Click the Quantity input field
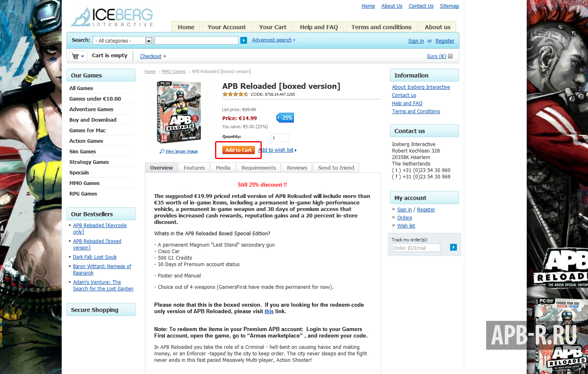 click(280, 138)
